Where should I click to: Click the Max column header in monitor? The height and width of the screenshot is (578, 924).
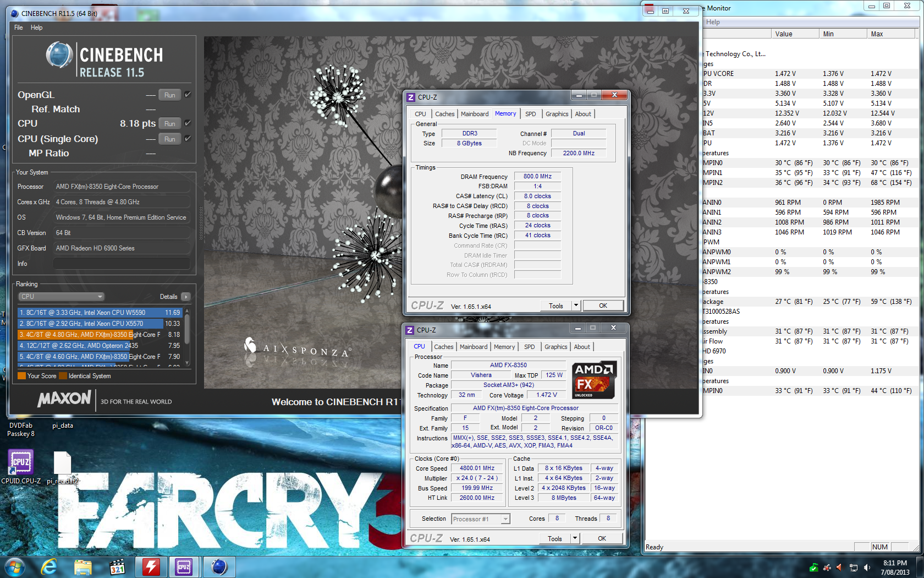click(890, 34)
